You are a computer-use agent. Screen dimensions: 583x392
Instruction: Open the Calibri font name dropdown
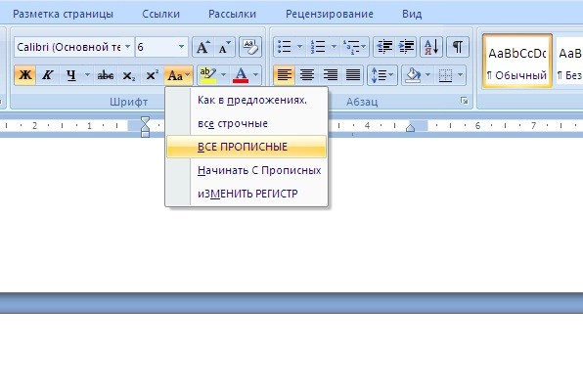(127, 47)
